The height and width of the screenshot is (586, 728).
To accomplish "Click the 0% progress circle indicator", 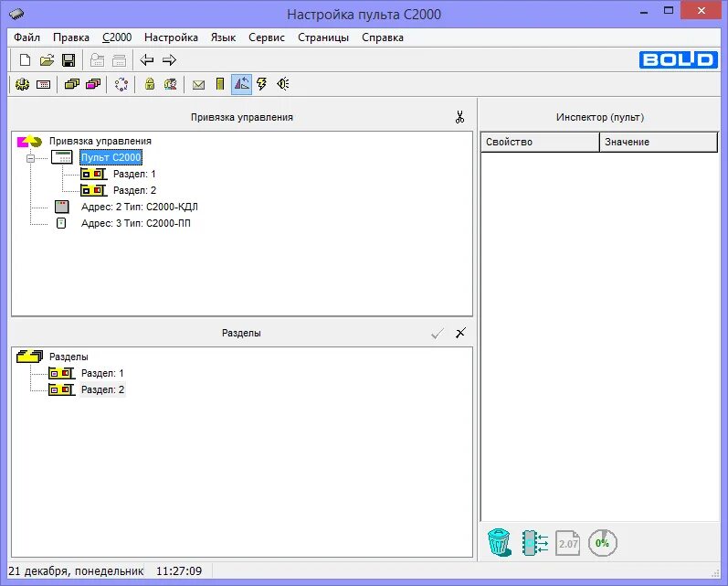I will [x=603, y=543].
